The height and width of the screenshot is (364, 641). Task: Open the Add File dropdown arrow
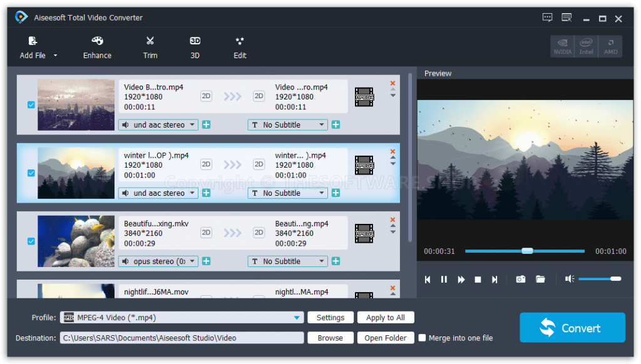55,56
